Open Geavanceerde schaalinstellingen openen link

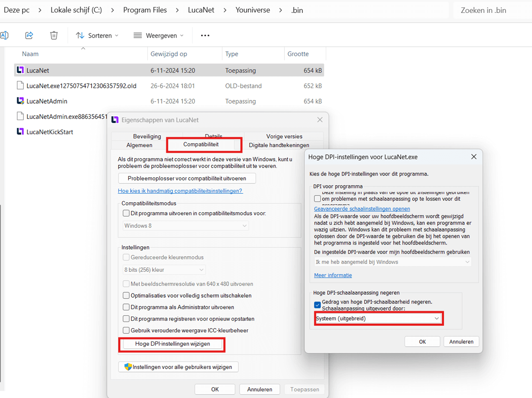point(362,209)
